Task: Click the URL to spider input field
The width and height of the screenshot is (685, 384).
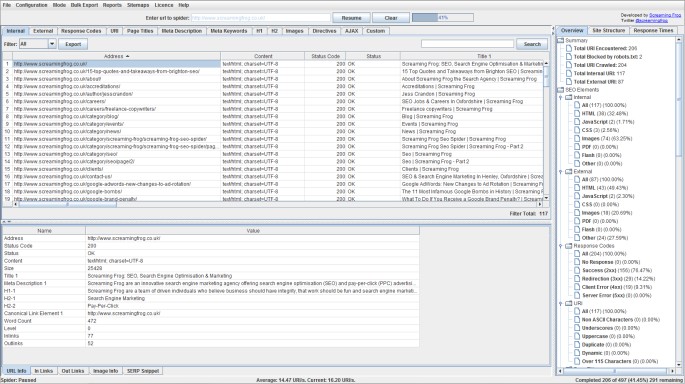Action: pyautogui.click(x=261, y=18)
